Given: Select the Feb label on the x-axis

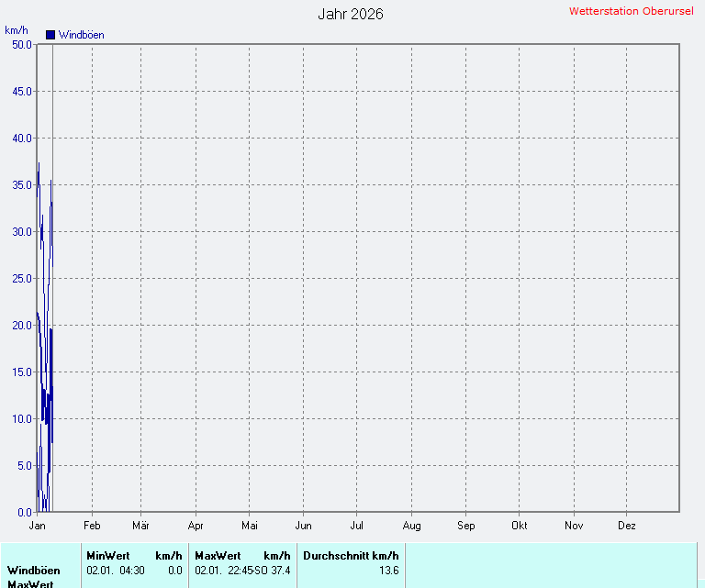Looking at the screenshot, I should [x=92, y=526].
